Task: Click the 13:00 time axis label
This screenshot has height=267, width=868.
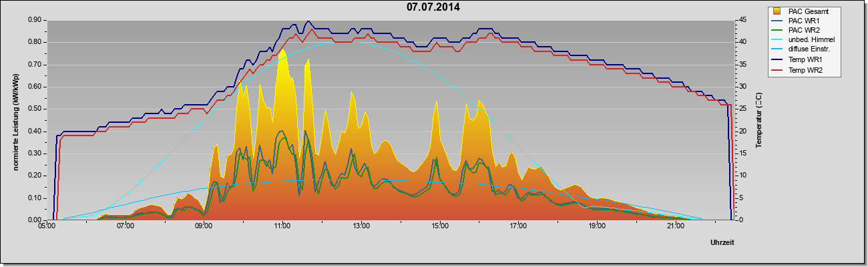Action: click(x=361, y=226)
